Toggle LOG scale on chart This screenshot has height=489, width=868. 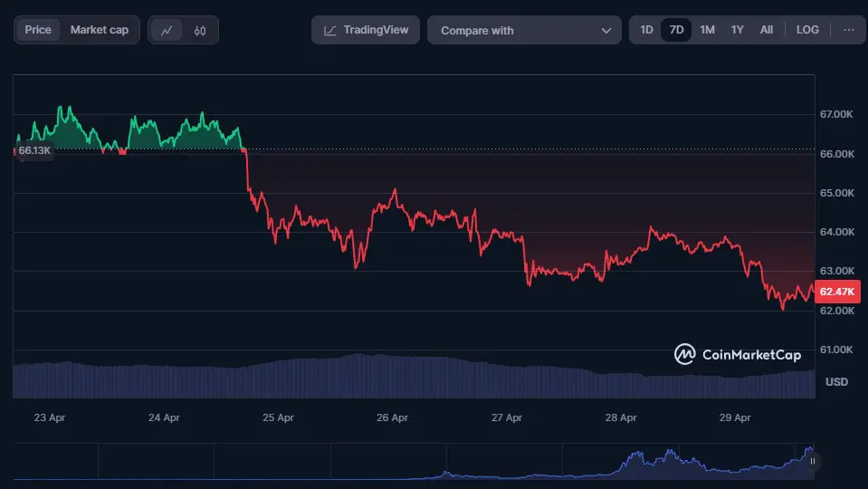pyautogui.click(x=807, y=30)
